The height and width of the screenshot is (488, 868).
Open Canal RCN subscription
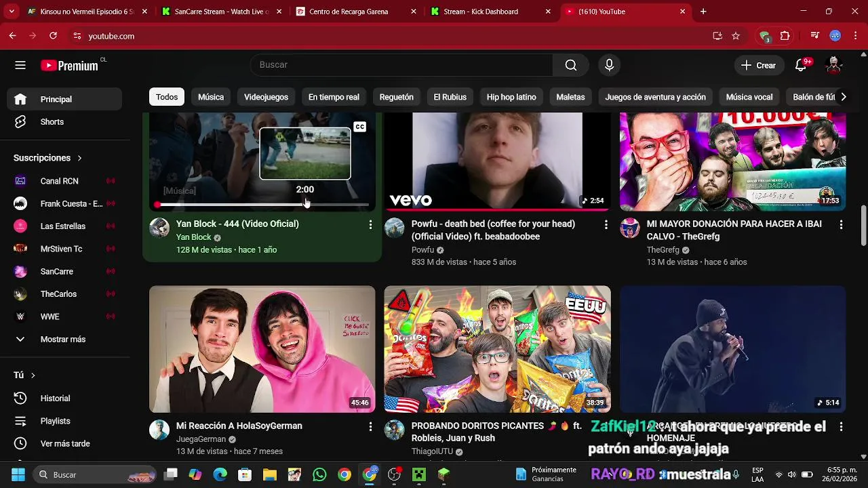point(64,181)
